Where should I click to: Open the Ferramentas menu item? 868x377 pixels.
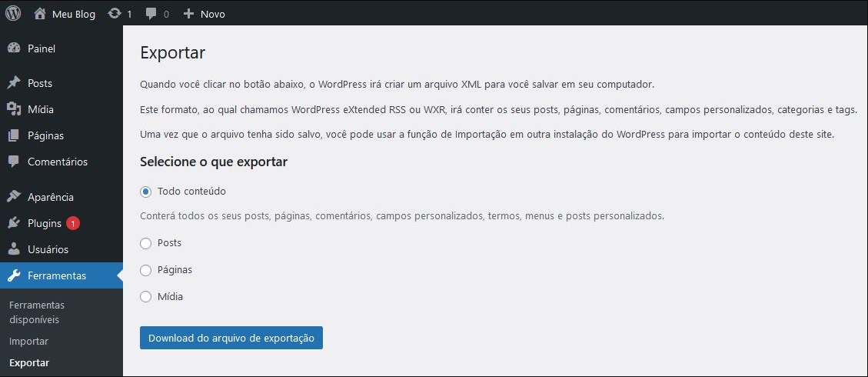(x=62, y=275)
